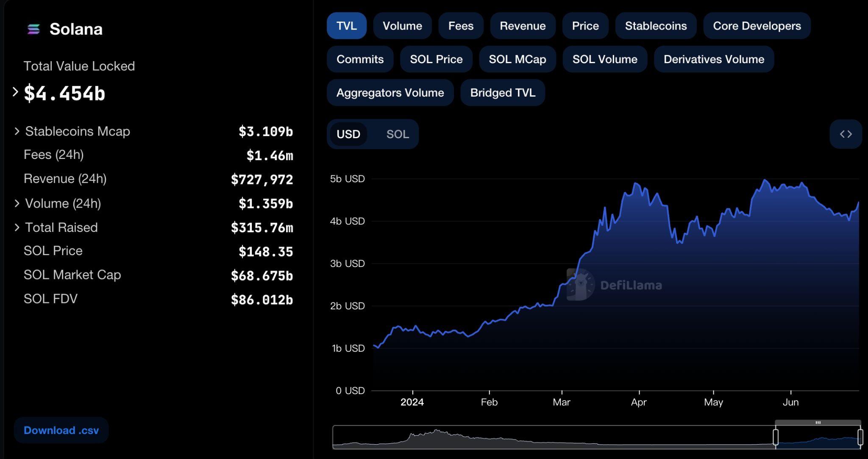Expand the Total Value Locked chevron
This screenshot has height=459, width=868.
pos(15,92)
